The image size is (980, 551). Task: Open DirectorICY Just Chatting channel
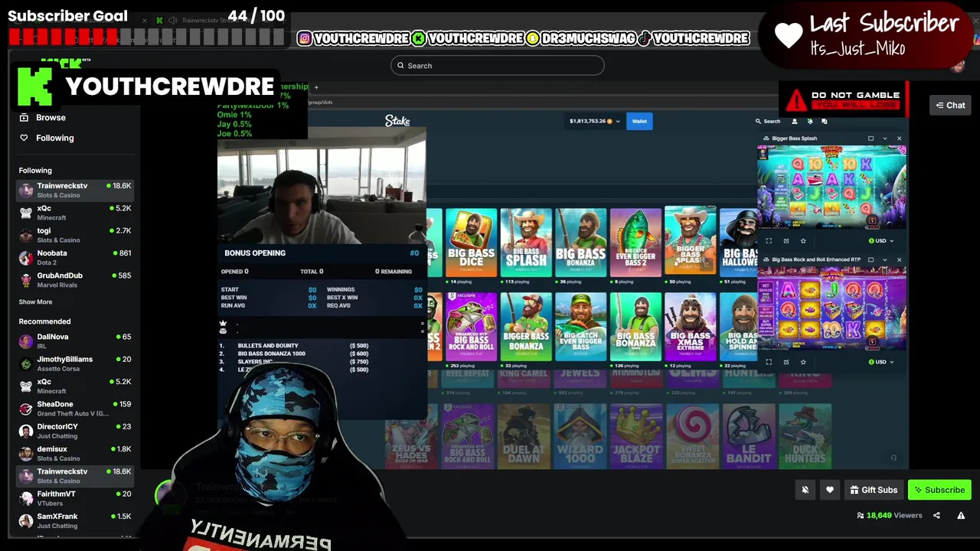click(75, 431)
